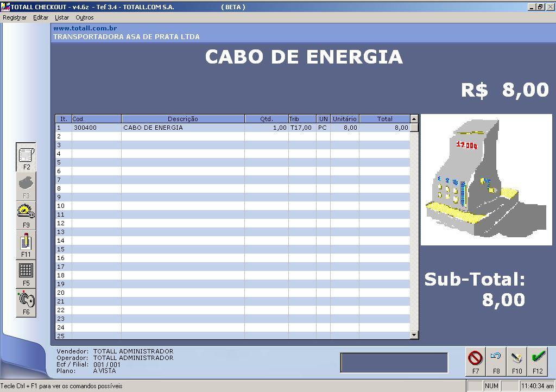Confirm with the F12 green checkmark
This screenshot has height=392, width=556.
[x=538, y=362]
